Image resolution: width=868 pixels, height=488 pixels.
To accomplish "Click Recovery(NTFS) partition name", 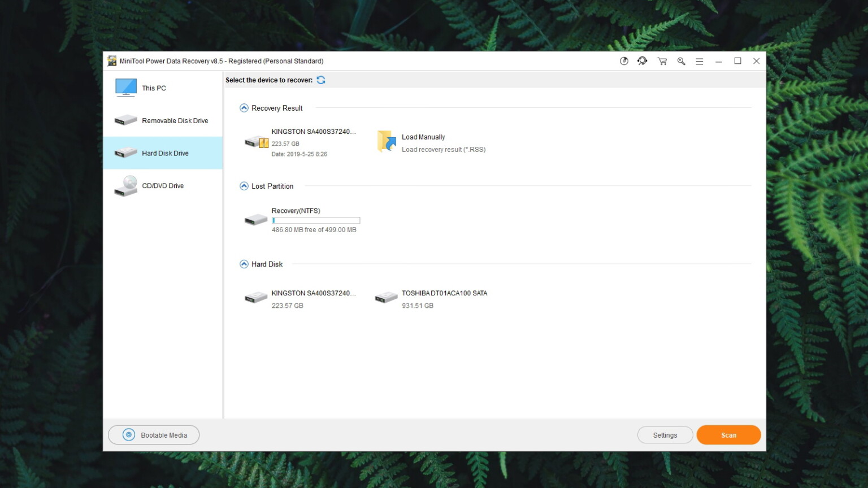I will point(296,211).
